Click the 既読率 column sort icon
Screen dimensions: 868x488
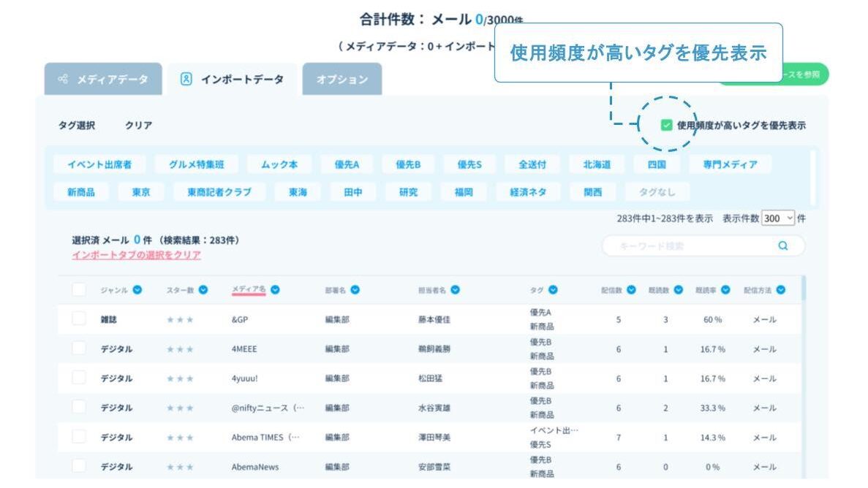click(x=725, y=290)
